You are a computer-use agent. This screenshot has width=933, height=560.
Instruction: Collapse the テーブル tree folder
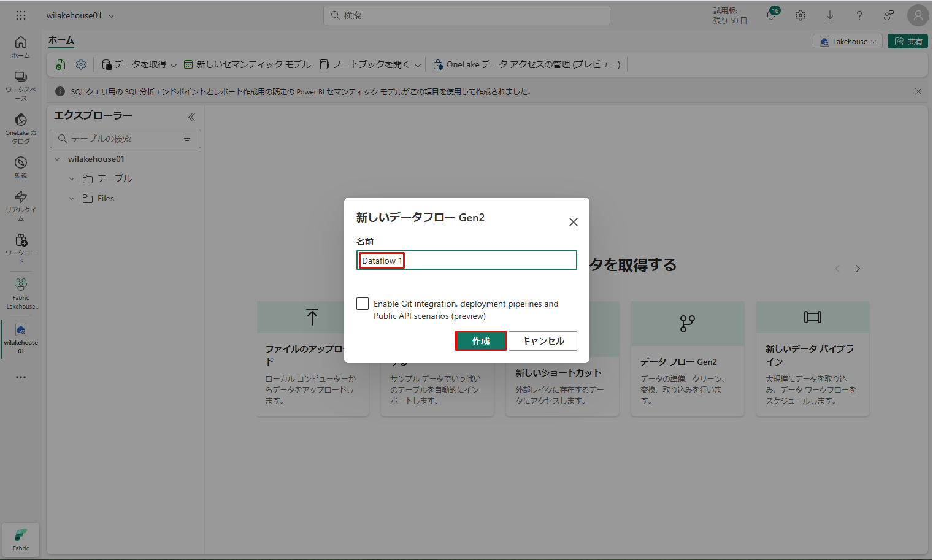click(x=72, y=179)
